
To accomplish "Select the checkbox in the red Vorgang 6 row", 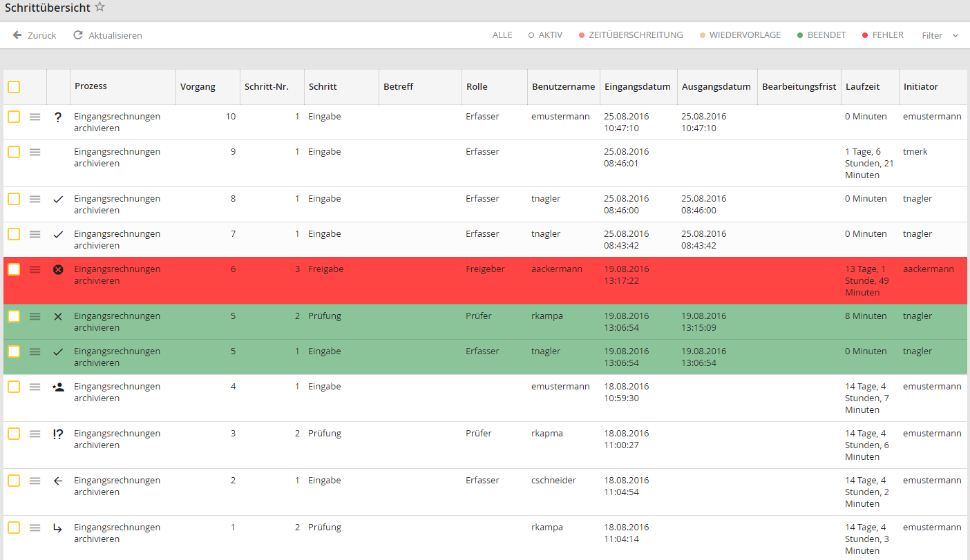I will coord(14,269).
